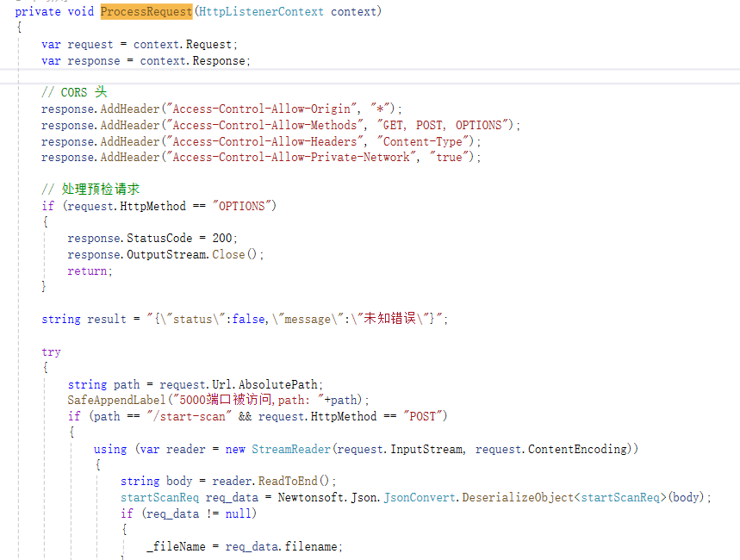Click the StreamReader type name
This screenshot has width=740, height=560.
point(290,449)
